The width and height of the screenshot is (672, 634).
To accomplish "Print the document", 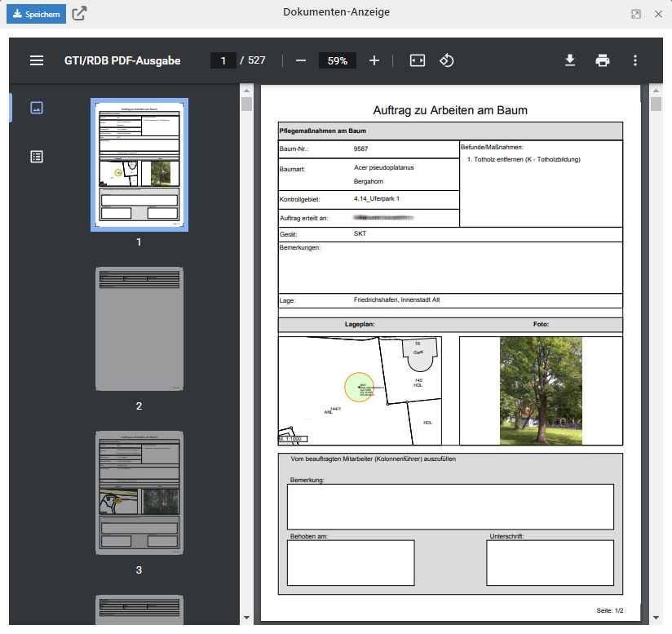I will (x=603, y=60).
